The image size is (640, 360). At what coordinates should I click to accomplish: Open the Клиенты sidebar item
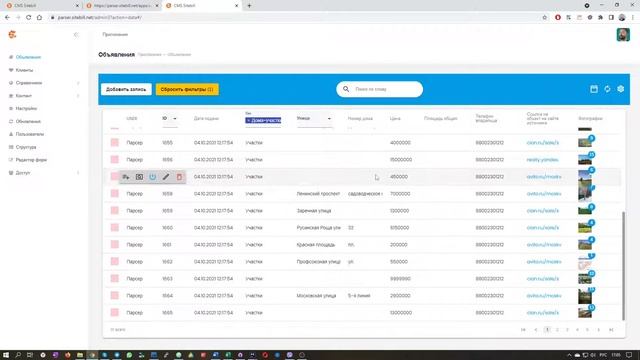point(24,70)
